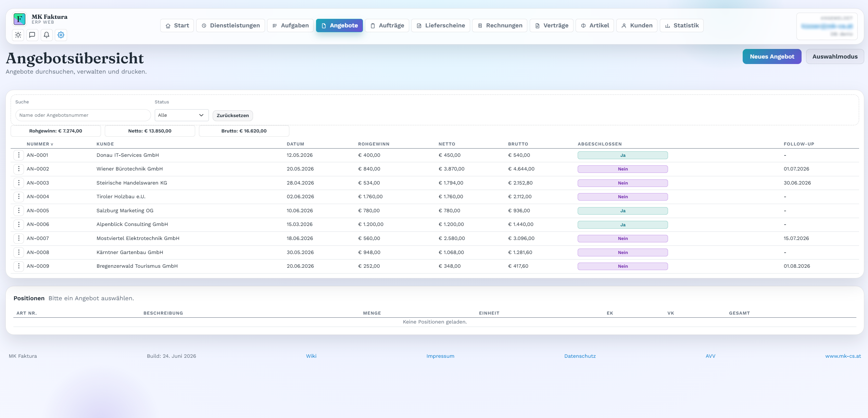Viewport: 868px width, 418px height.
Task: Select customer Salzburg Marketing OG
Action: click(x=125, y=211)
